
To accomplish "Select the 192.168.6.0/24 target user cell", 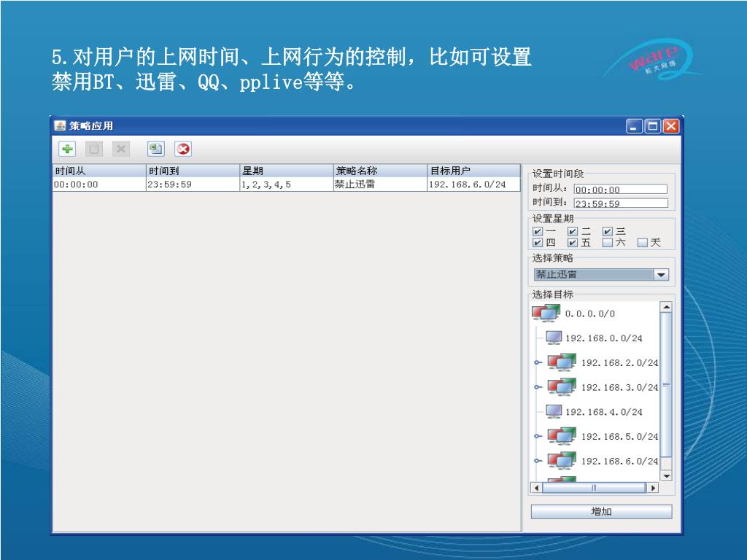I will pos(473,184).
